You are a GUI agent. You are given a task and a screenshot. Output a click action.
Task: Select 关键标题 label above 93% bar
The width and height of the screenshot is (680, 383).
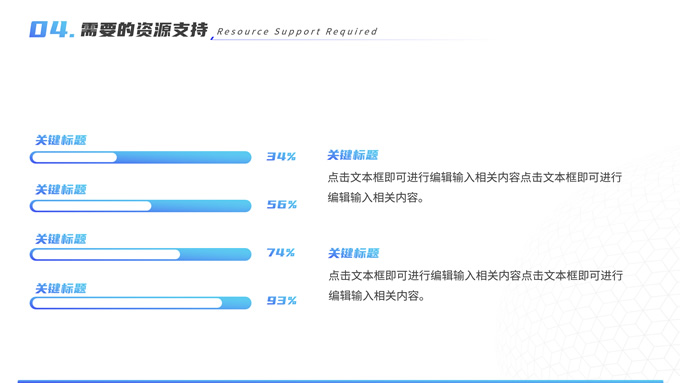[61, 288]
